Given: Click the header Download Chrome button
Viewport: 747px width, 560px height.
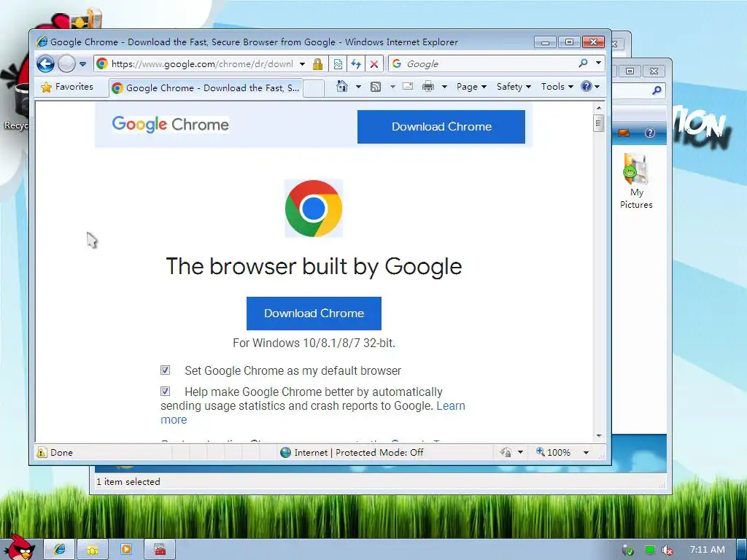Looking at the screenshot, I should [441, 127].
